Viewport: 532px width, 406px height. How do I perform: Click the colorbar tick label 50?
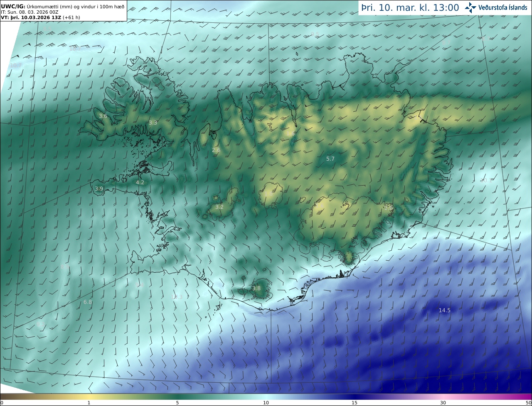[x=528, y=403]
